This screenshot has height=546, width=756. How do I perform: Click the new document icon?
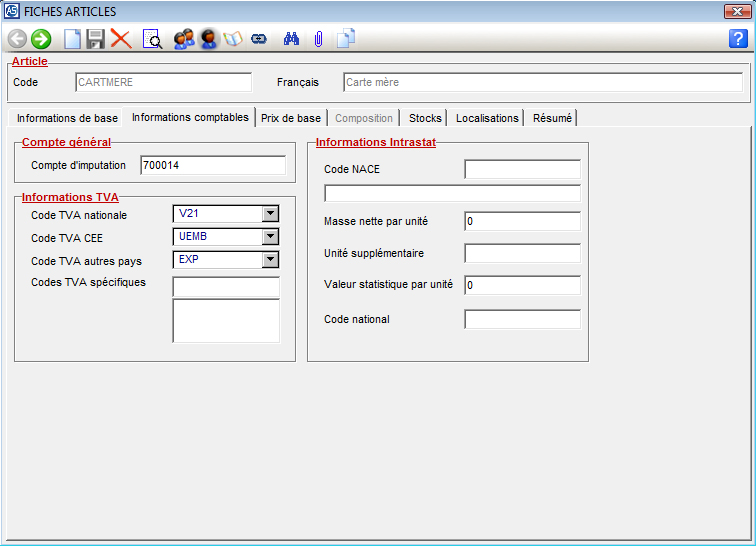pyautogui.click(x=72, y=39)
